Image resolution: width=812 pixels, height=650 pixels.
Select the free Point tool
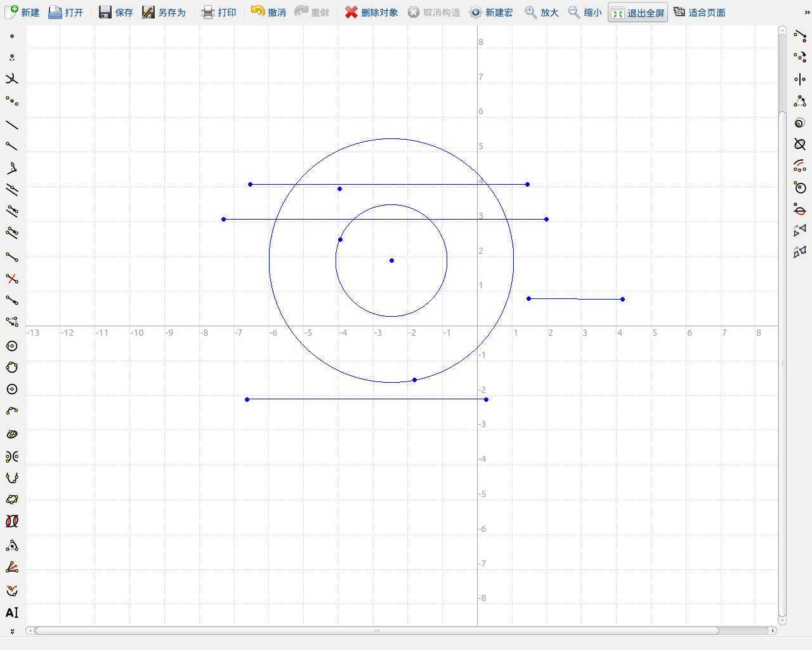[11, 36]
